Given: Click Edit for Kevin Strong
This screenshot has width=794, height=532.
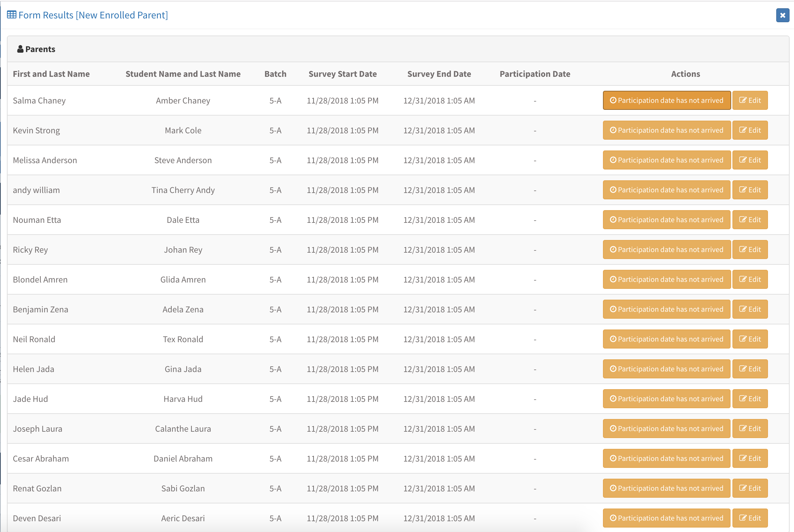Looking at the screenshot, I should click(x=750, y=130).
